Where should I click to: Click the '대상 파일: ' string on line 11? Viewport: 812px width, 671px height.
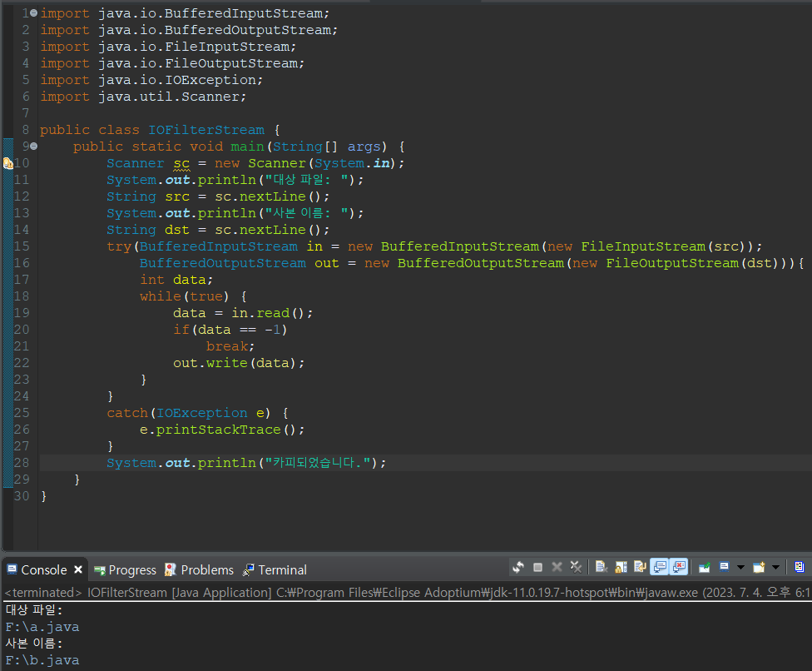306,179
